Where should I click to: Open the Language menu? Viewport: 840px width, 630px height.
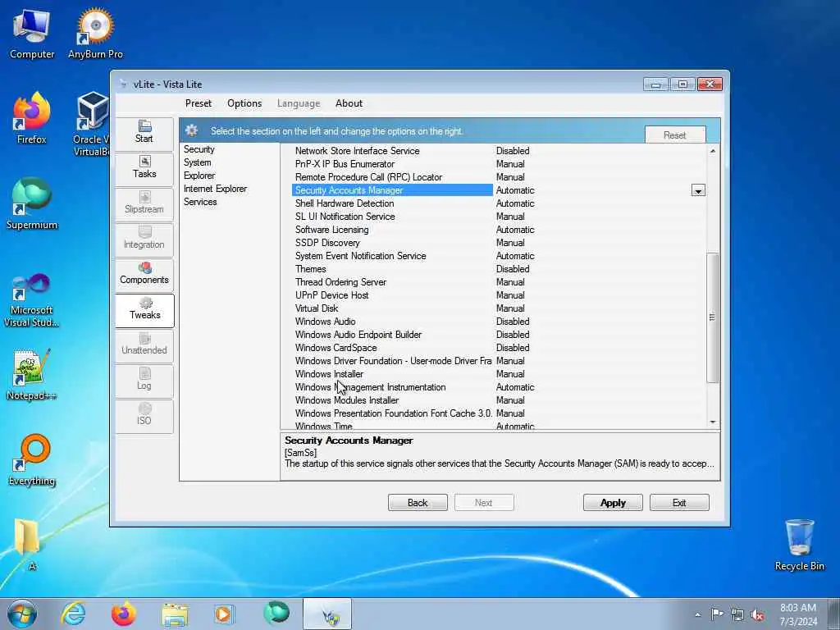(x=299, y=103)
